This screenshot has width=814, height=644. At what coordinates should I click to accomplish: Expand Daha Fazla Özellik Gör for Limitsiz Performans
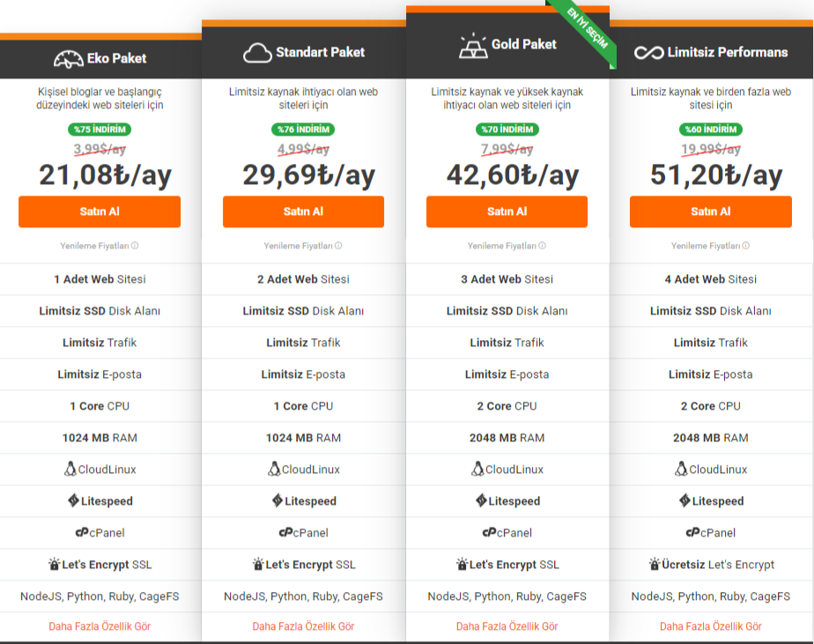(710, 626)
